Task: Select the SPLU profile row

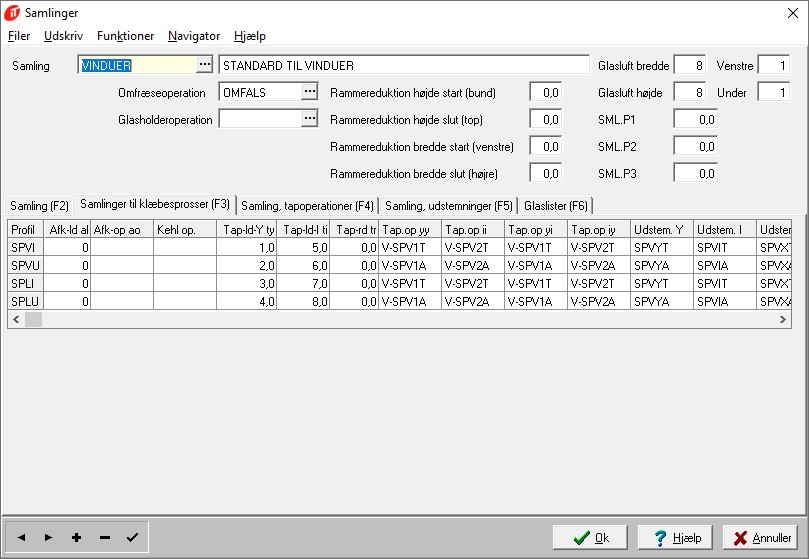Action: pos(399,301)
